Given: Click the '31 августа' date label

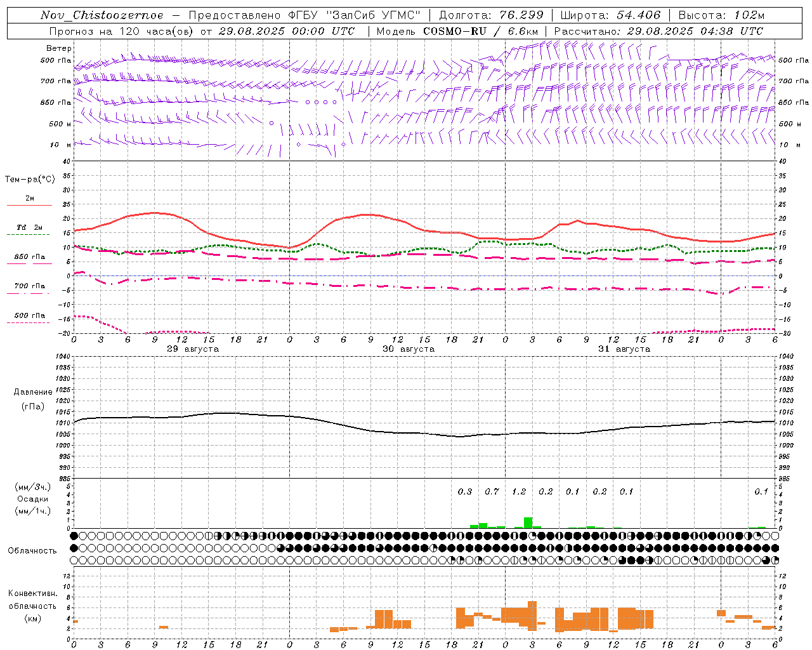Looking at the screenshot, I should coord(624,349).
